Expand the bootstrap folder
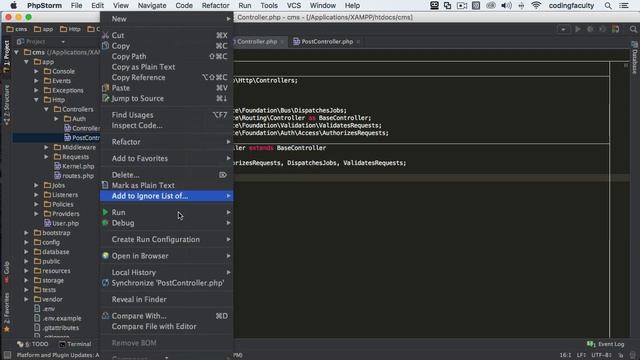 pyautogui.click(x=26, y=233)
